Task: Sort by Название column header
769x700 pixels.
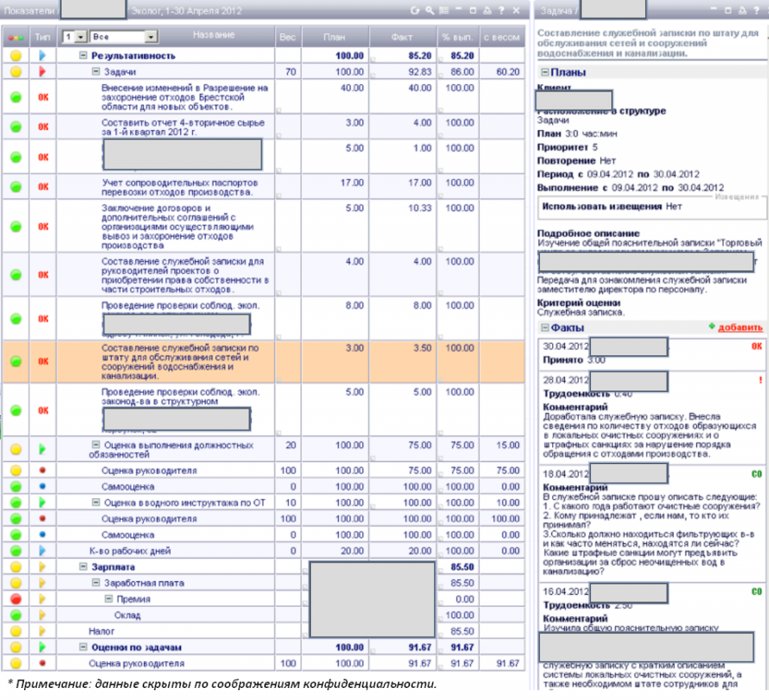Action: tap(213, 35)
